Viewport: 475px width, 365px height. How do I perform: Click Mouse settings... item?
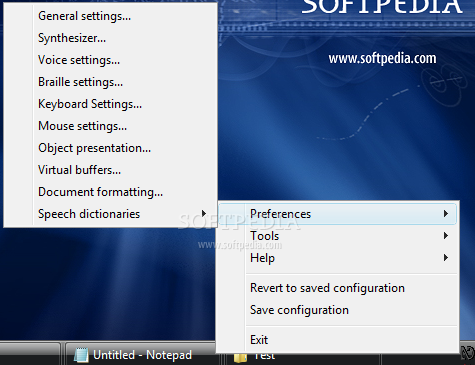110,126
